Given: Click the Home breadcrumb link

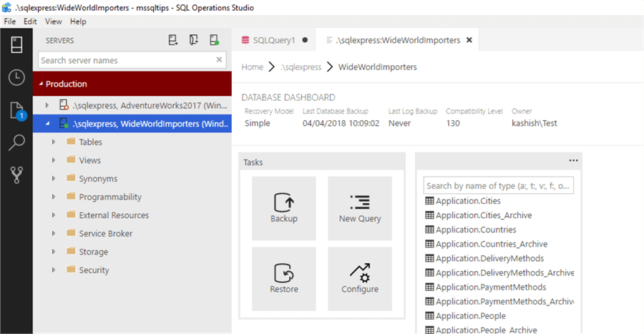Looking at the screenshot, I should click(x=252, y=67).
